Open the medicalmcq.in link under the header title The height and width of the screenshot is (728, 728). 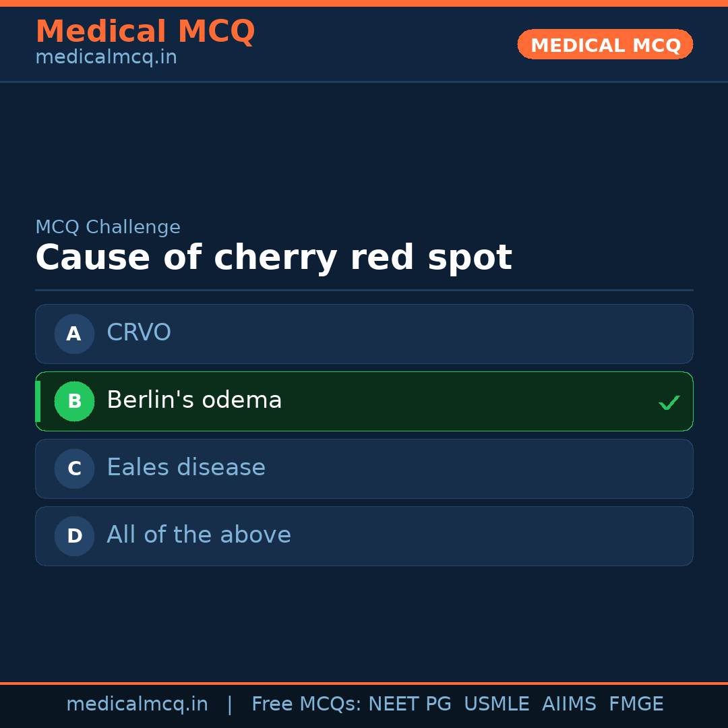coord(106,57)
